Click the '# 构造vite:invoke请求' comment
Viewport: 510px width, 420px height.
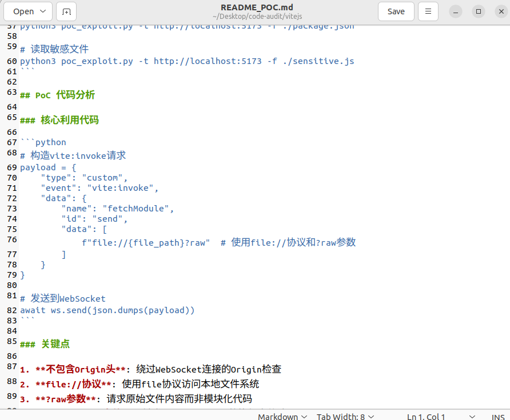coord(73,155)
